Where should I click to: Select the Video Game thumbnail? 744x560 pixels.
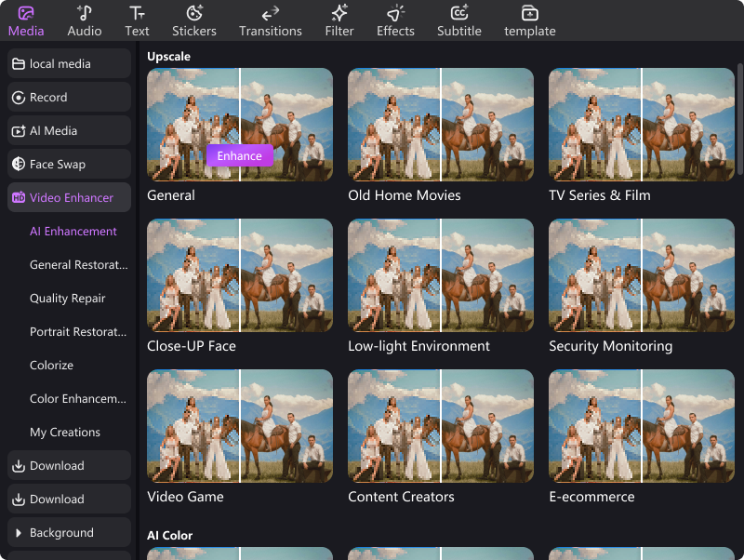pyautogui.click(x=240, y=426)
